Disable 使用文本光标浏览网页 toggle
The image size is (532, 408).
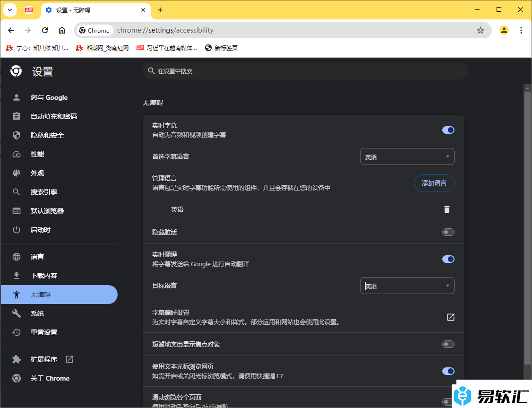448,371
